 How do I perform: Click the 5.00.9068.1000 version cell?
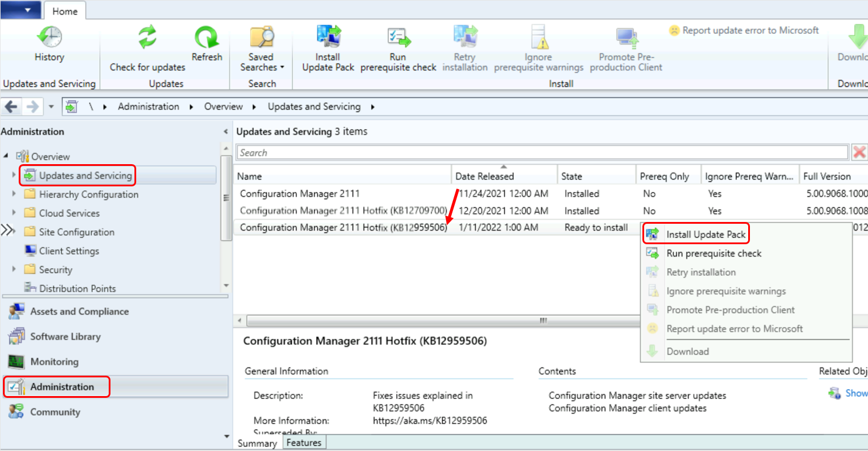point(836,193)
